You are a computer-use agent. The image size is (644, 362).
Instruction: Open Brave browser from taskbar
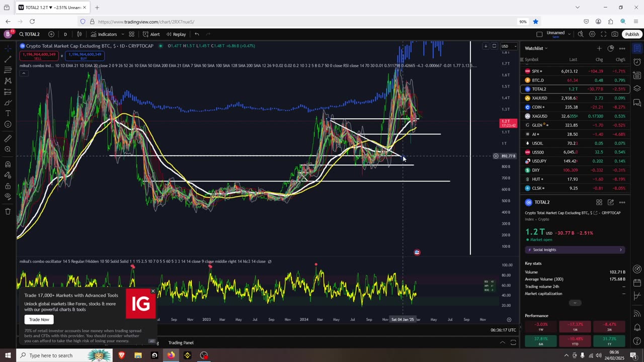[122, 355]
